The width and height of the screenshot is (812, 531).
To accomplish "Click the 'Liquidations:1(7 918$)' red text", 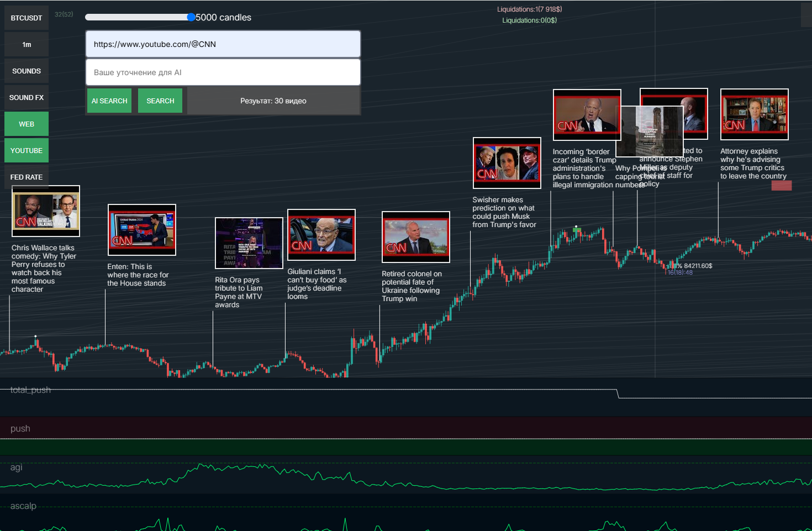I will point(529,9).
